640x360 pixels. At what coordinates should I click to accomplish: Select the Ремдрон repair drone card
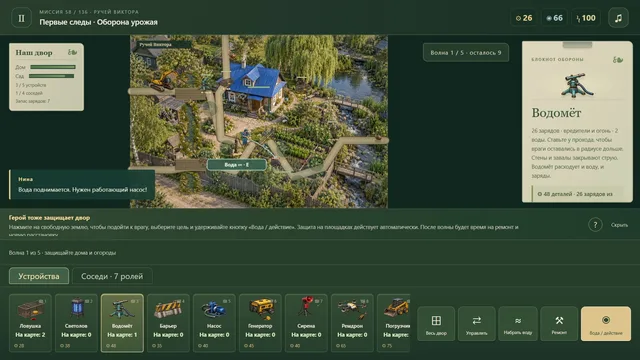352,322
